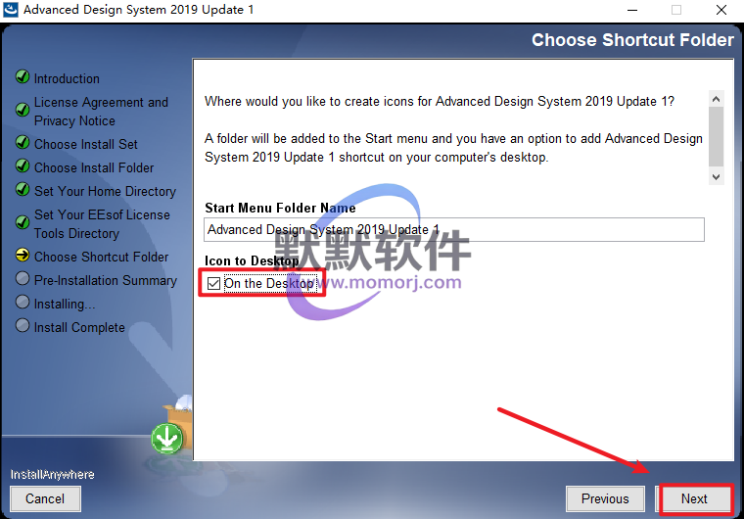Click the description scrollbar up arrow
Image resolution: width=744 pixels, height=519 pixels.
(x=716, y=99)
